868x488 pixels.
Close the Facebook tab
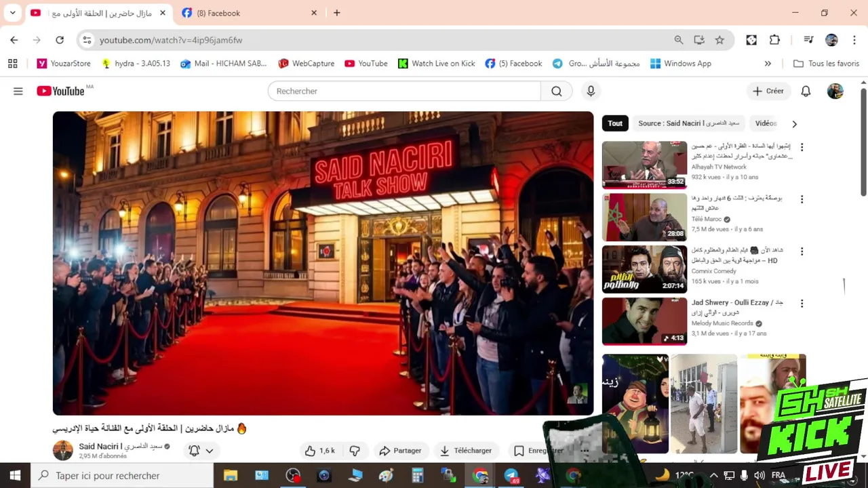click(x=314, y=13)
